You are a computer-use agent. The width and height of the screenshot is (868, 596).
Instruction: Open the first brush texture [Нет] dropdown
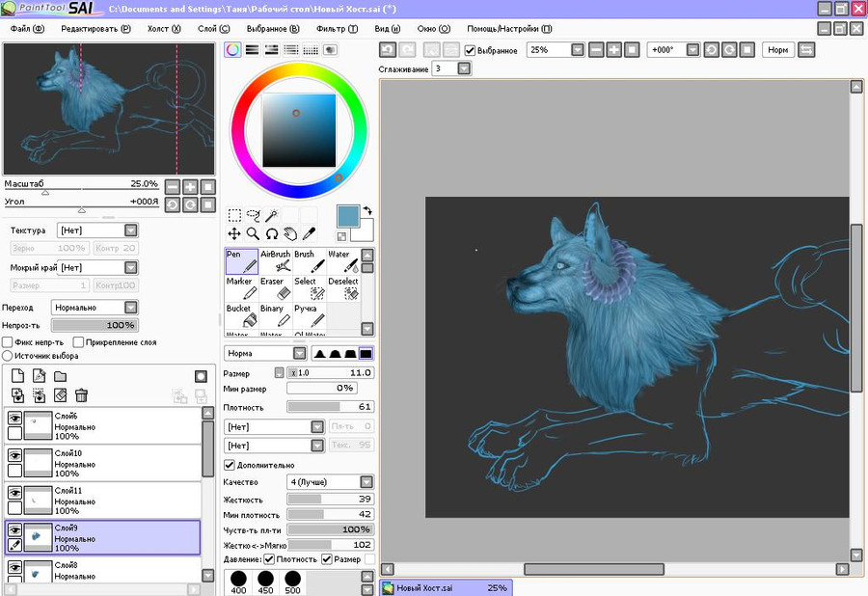[317, 426]
